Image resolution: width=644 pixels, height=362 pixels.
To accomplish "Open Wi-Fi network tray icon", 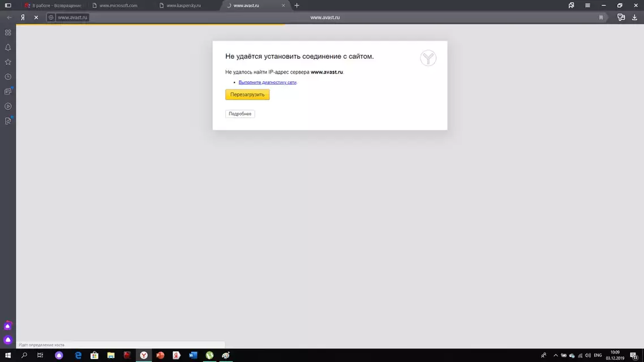I will [x=580, y=355].
